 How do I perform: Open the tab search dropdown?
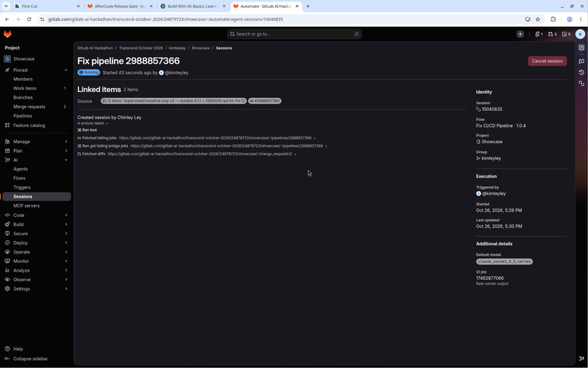point(6,6)
